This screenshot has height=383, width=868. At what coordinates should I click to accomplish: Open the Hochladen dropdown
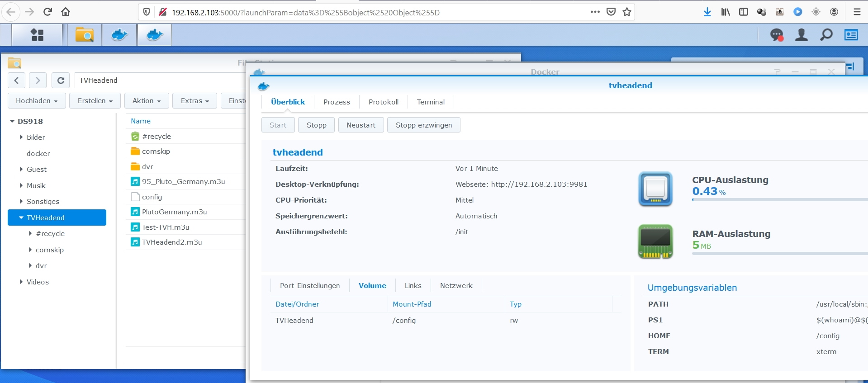pos(37,101)
